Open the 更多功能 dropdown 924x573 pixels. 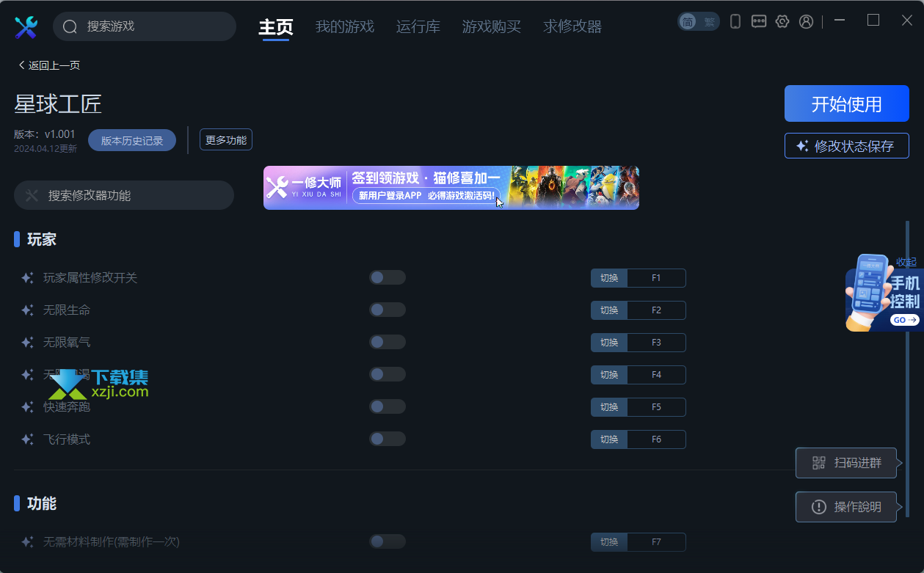coord(226,139)
